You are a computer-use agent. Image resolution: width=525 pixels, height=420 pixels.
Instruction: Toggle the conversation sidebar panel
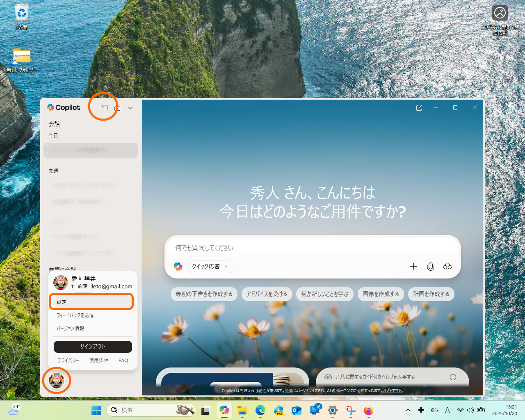pyautogui.click(x=103, y=107)
